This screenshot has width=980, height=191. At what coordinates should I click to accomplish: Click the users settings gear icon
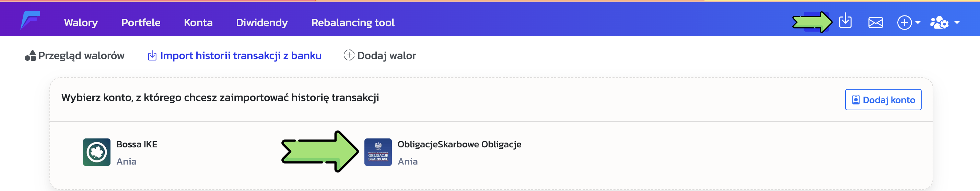[x=939, y=23]
